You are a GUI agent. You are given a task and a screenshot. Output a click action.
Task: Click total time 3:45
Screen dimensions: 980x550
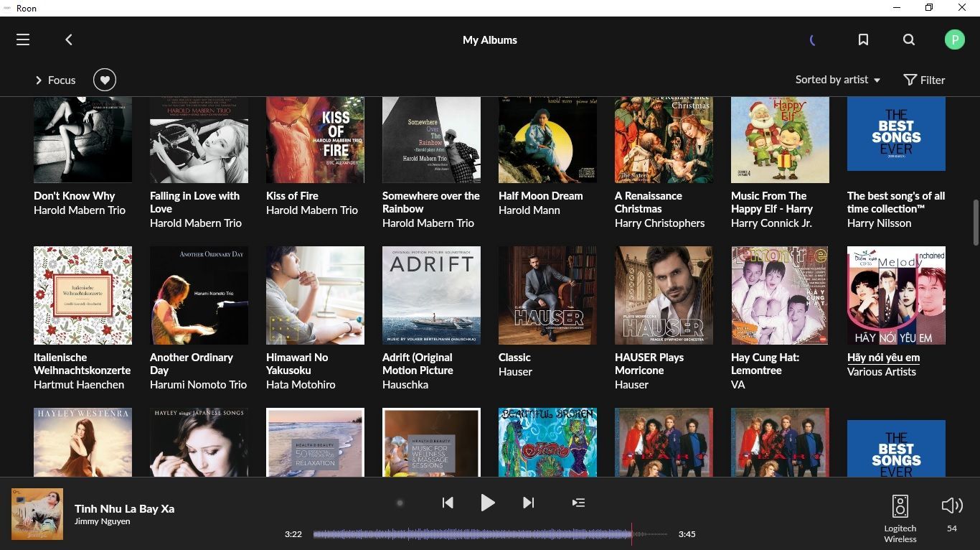click(687, 534)
